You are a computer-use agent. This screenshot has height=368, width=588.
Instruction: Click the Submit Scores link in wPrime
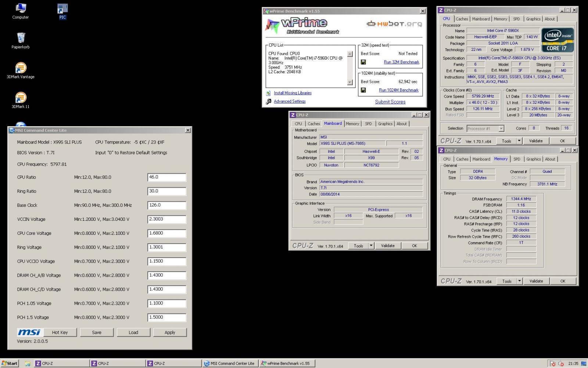click(390, 102)
